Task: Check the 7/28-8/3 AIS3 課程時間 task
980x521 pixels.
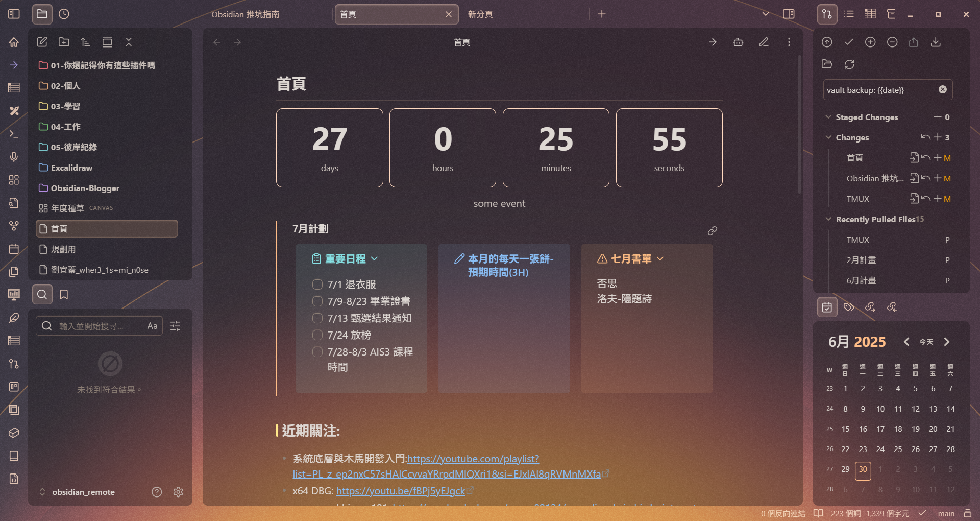Action: (x=317, y=351)
